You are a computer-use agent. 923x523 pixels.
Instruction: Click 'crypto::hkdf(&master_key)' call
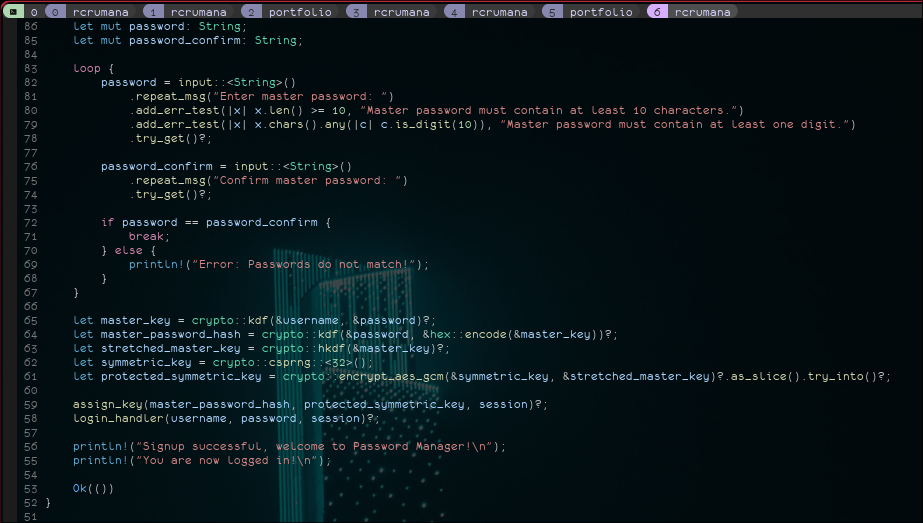[348, 349]
